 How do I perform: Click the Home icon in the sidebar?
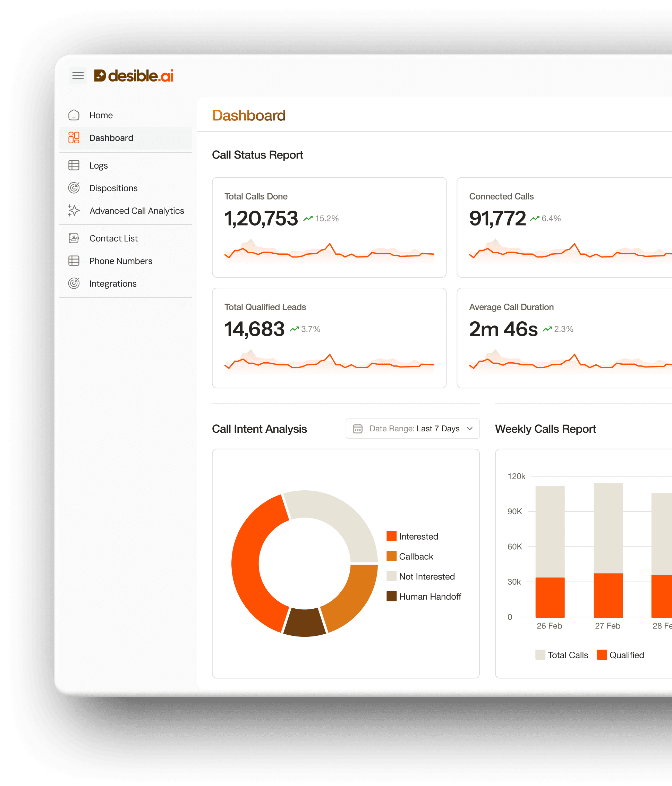tap(74, 115)
